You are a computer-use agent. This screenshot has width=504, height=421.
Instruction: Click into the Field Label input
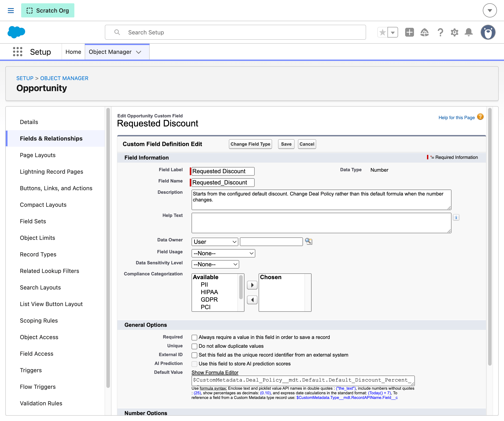click(x=223, y=171)
